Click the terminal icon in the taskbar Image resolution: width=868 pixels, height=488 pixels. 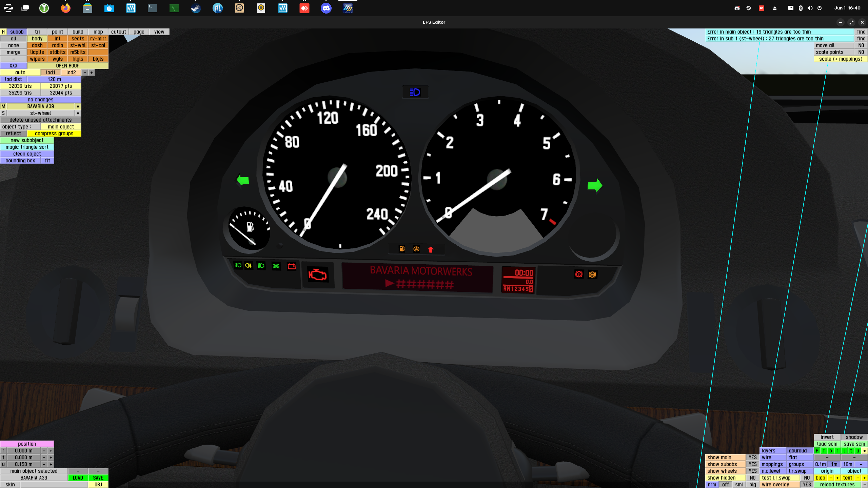(153, 8)
